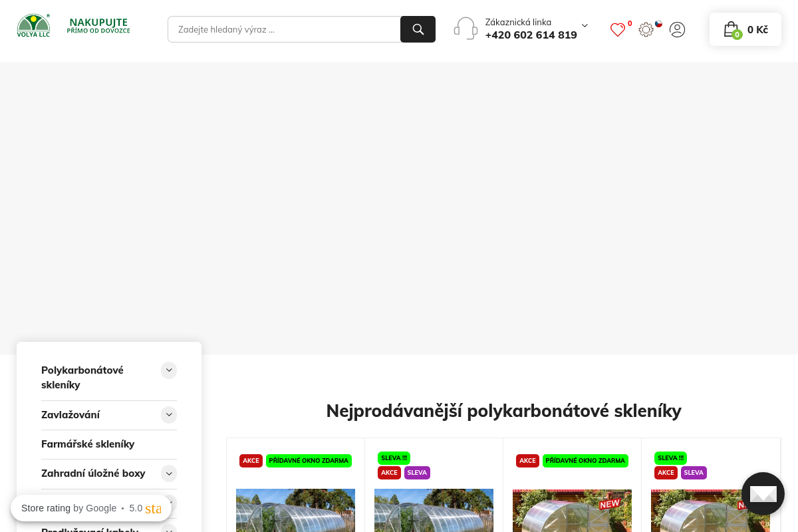Click the Volya LLC logo
Image resolution: width=798 pixels, height=532 pixels.
click(33, 25)
